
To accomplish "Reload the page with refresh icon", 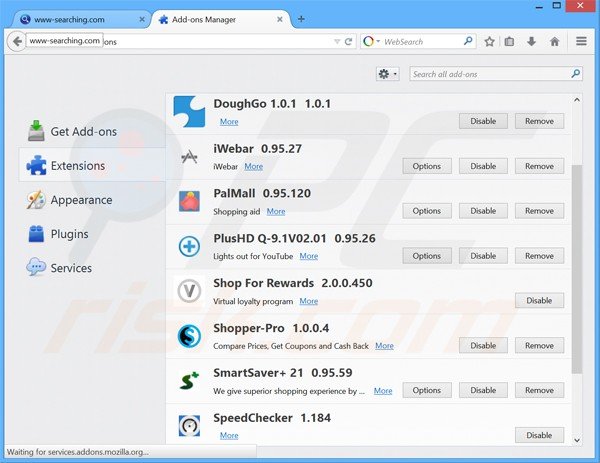I will point(348,41).
